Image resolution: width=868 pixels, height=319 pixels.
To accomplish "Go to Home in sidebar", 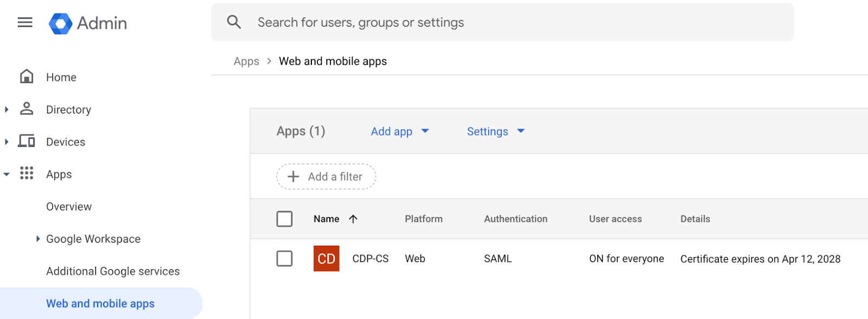I will (61, 77).
